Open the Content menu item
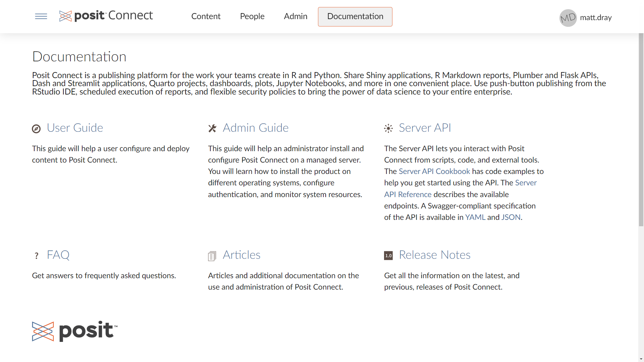 point(206,16)
